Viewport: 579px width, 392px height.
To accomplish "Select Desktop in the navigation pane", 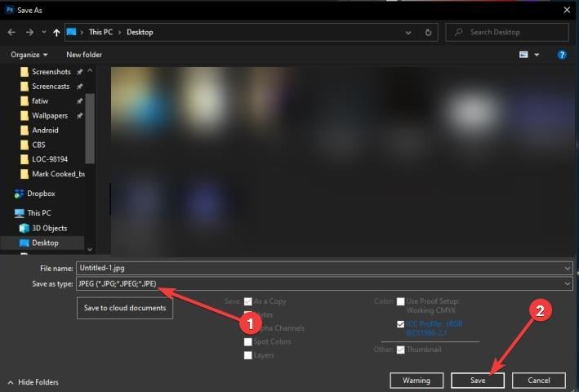I will [x=45, y=243].
